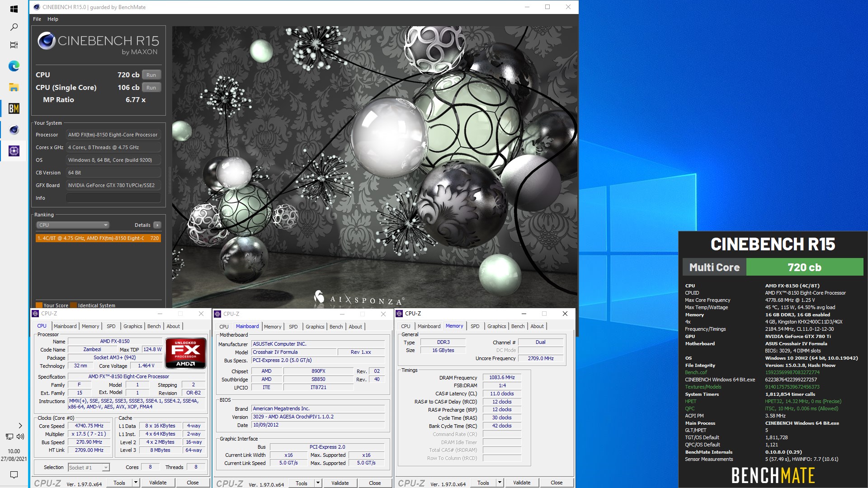The height and width of the screenshot is (488, 868).
Task: Click the Cinebench title bar app icon
Action: [36, 7]
